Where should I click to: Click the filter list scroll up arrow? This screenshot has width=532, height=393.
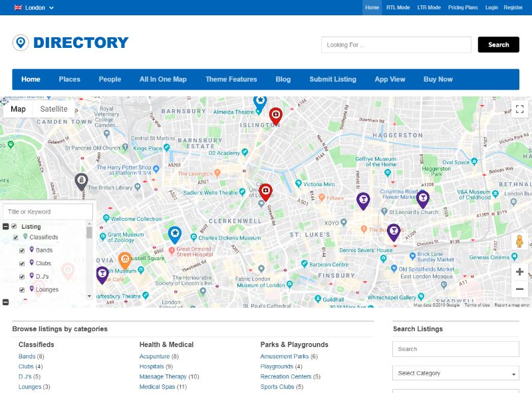[x=89, y=223]
